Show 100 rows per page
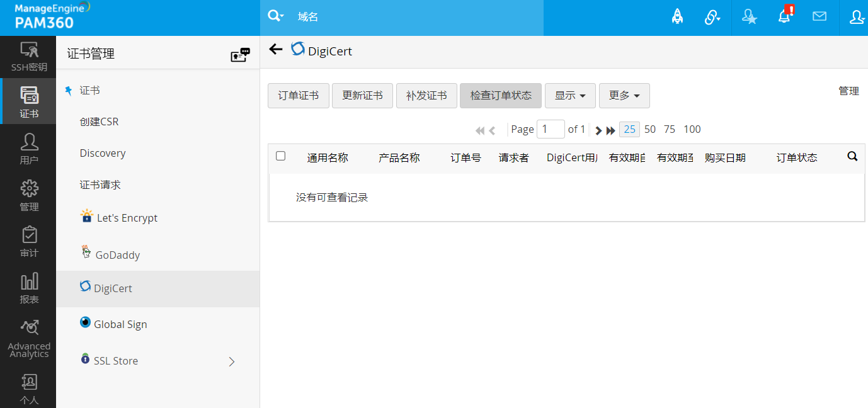868x408 pixels. coord(692,130)
